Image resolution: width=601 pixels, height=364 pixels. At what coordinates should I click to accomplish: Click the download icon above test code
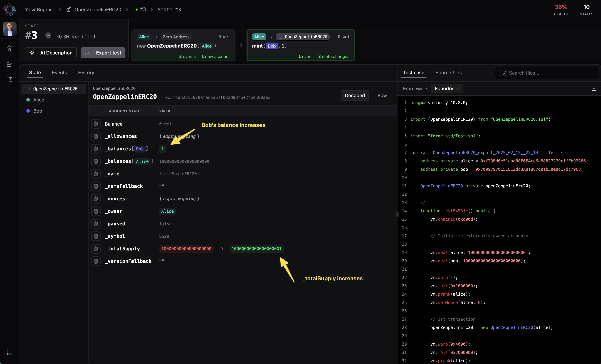[594, 88]
